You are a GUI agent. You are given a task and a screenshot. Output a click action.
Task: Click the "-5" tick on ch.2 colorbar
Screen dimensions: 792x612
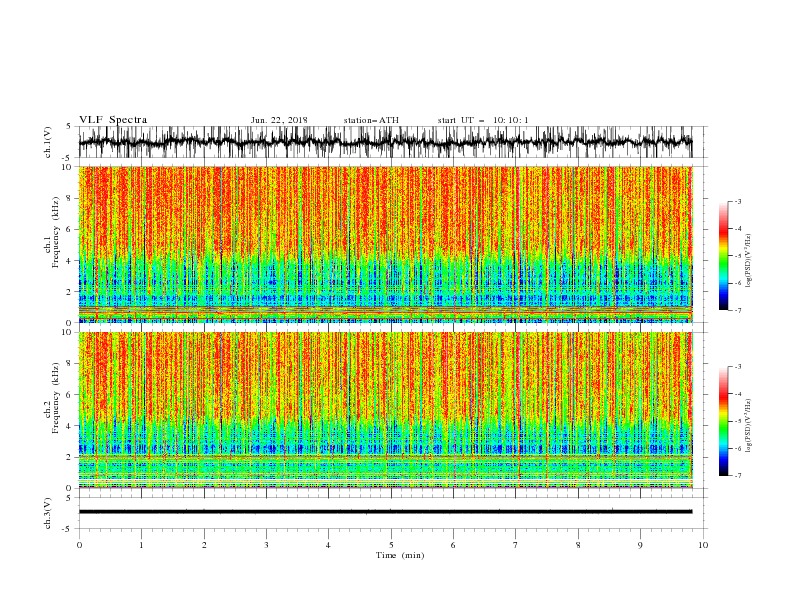click(737, 421)
